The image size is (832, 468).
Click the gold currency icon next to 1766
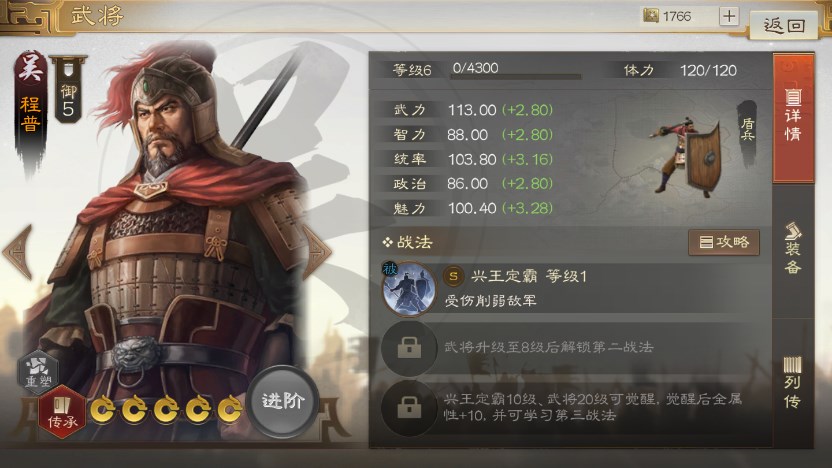point(651,16)
